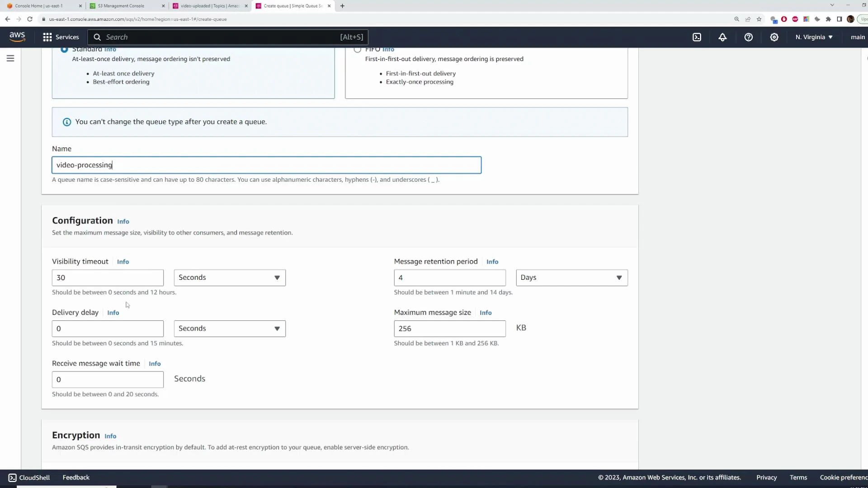
Task: Change Delivery delay units dropdown
Action: pyautogui.click(x=229, y=328)
